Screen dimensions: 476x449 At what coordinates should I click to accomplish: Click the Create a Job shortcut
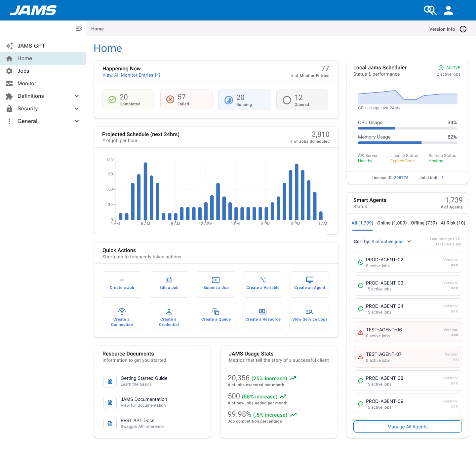pyautogui.click(x=122, y=284)
